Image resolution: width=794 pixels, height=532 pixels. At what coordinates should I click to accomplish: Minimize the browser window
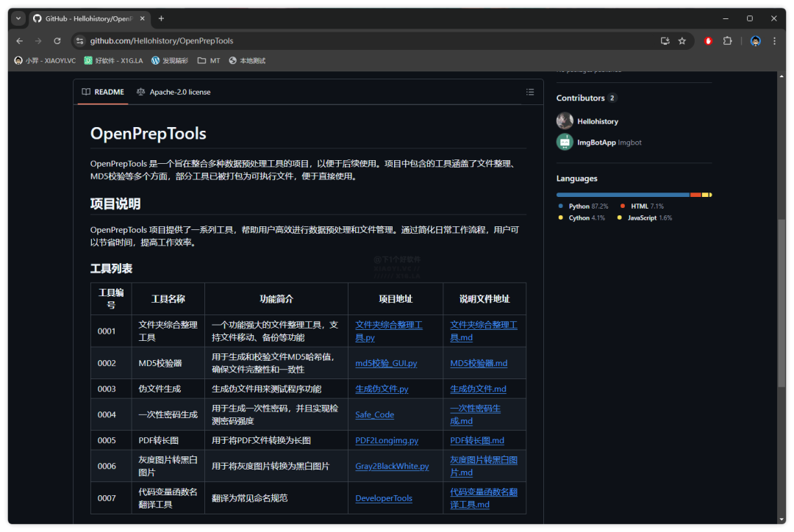(x=726, y=18)
